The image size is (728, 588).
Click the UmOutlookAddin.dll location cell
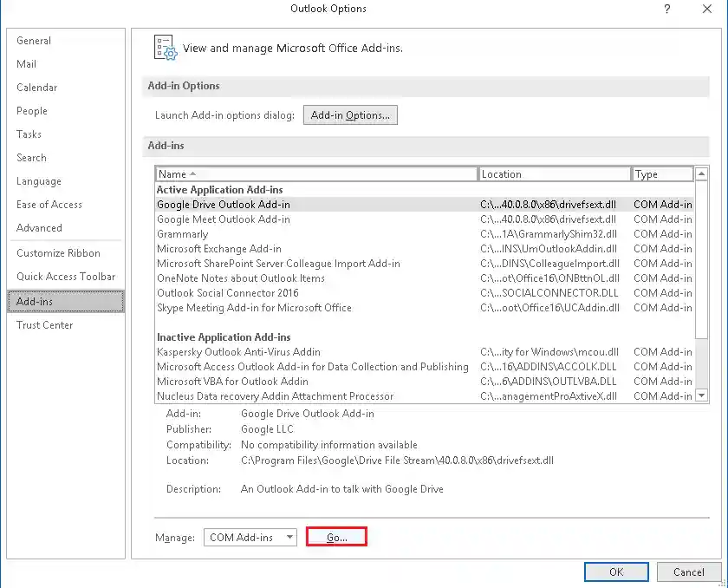pos(549,249)
